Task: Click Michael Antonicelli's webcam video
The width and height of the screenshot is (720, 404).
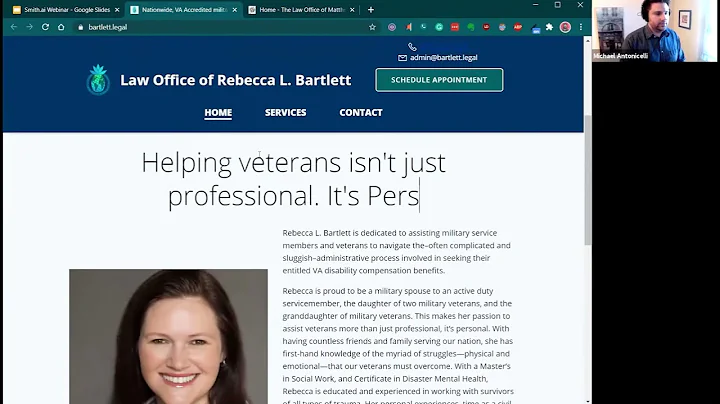Action: 654,31
